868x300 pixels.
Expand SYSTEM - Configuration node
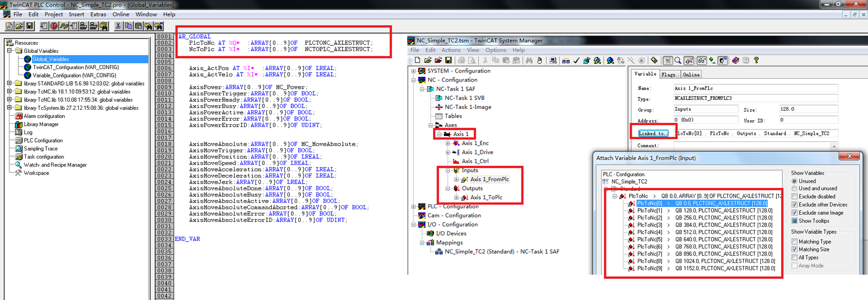[413, 71]
